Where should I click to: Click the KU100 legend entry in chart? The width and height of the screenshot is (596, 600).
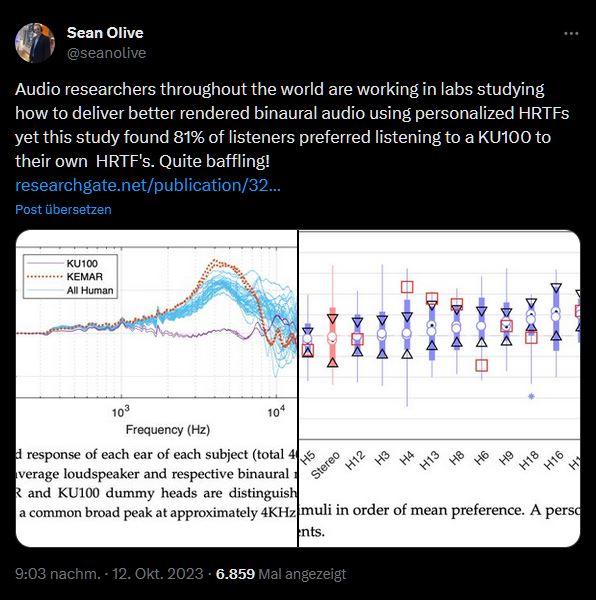82,263
